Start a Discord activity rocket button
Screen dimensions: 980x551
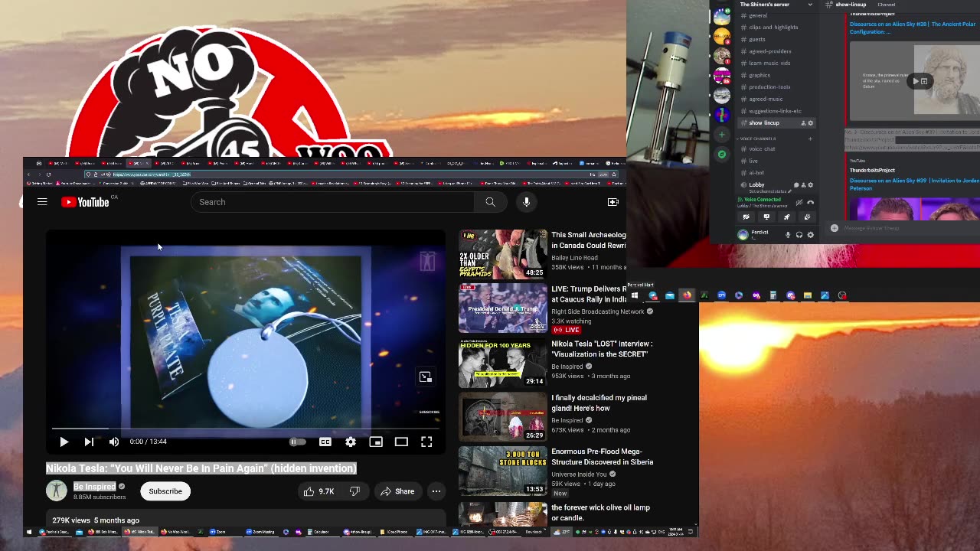787,217
